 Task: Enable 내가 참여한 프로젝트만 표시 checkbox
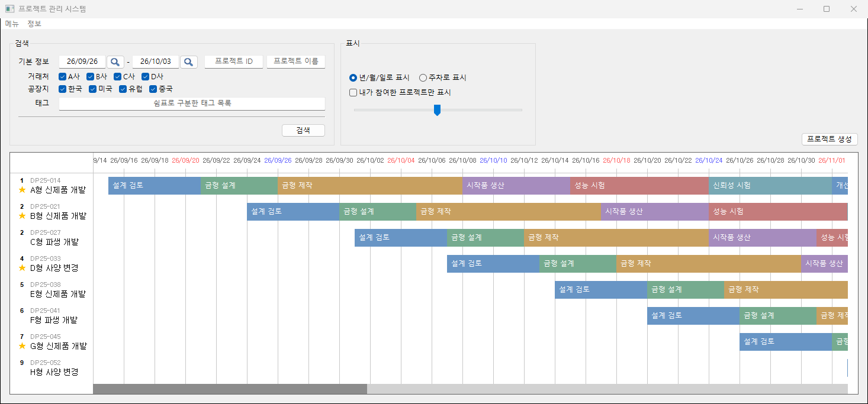click(x=353, y=92)
